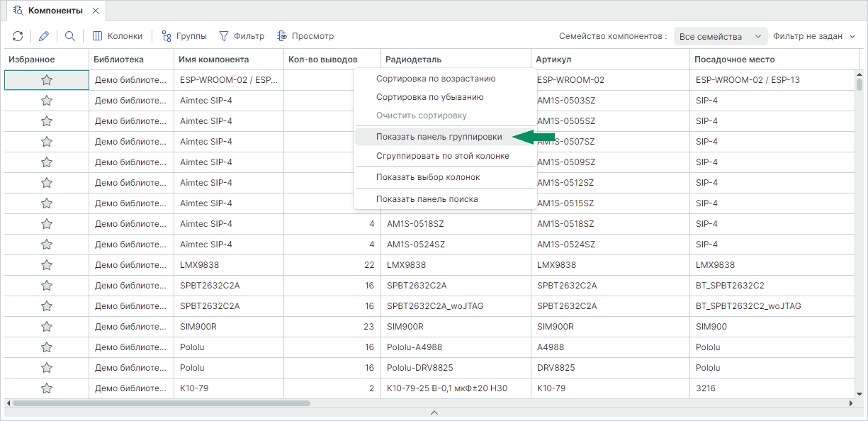Toggle favorite star for AM1S-0503SZ row
868x421 pixels.
(47, 101)
